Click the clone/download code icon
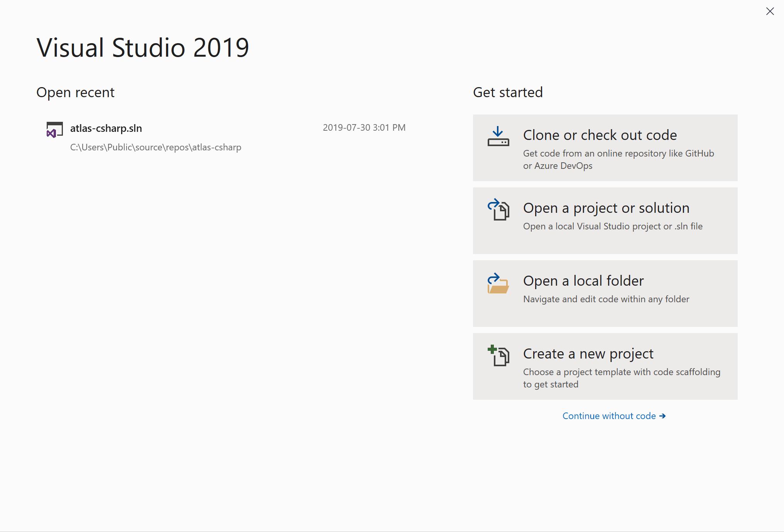784x532 pixels. tap(498, 136)
